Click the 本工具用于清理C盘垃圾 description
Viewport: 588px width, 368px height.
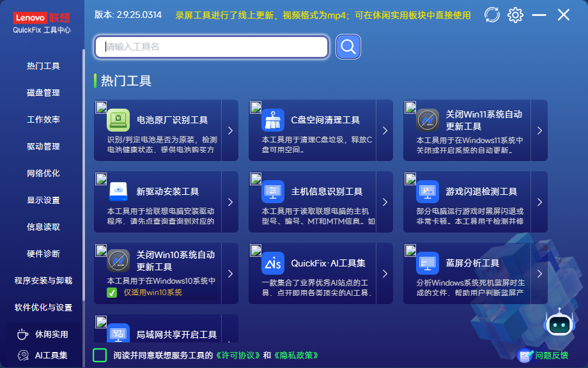(317, 144)
